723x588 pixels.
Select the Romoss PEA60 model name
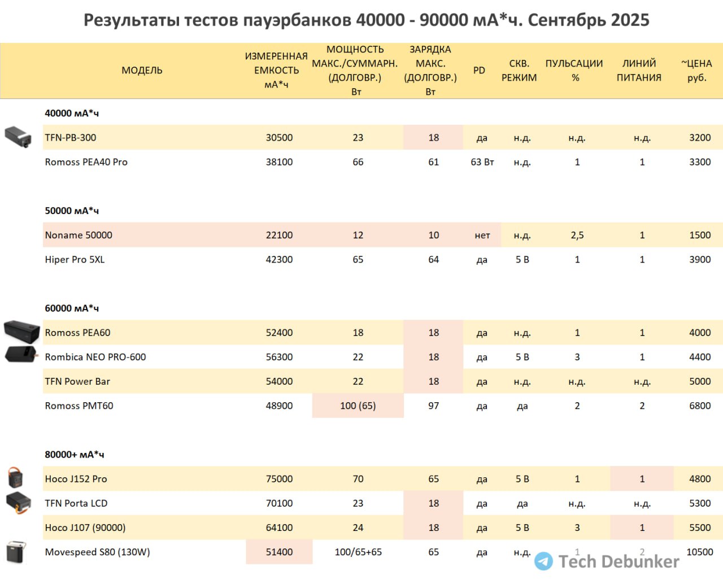[x=78, y=333]
